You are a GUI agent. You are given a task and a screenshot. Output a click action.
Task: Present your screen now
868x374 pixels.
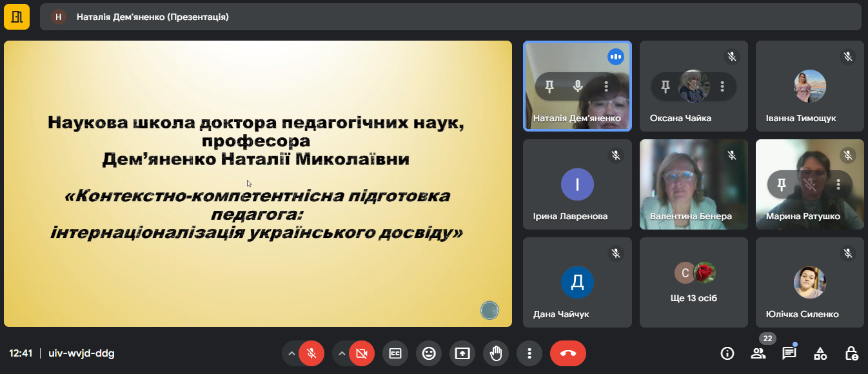[x=462, y=353]
